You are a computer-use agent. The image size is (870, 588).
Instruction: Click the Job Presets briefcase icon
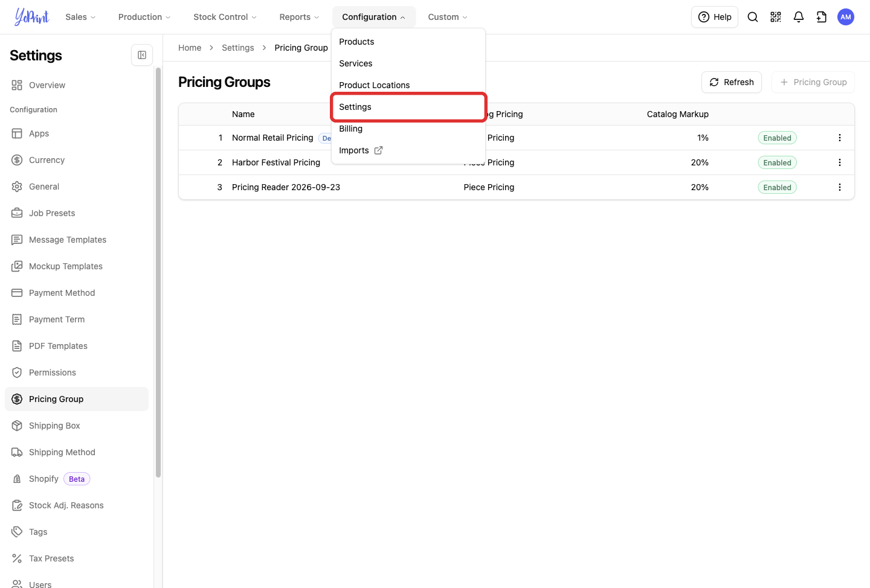[17, 213]
